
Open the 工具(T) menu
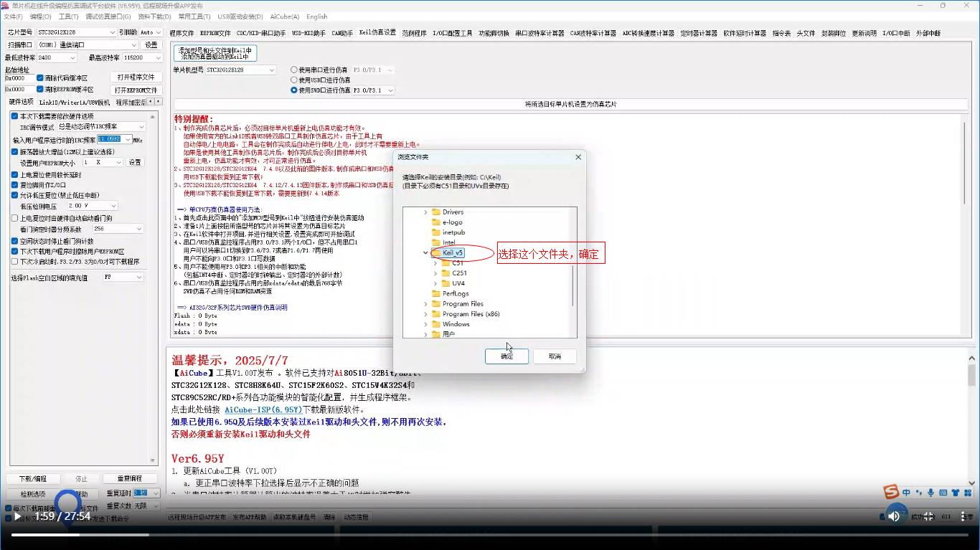pos(68,16)
